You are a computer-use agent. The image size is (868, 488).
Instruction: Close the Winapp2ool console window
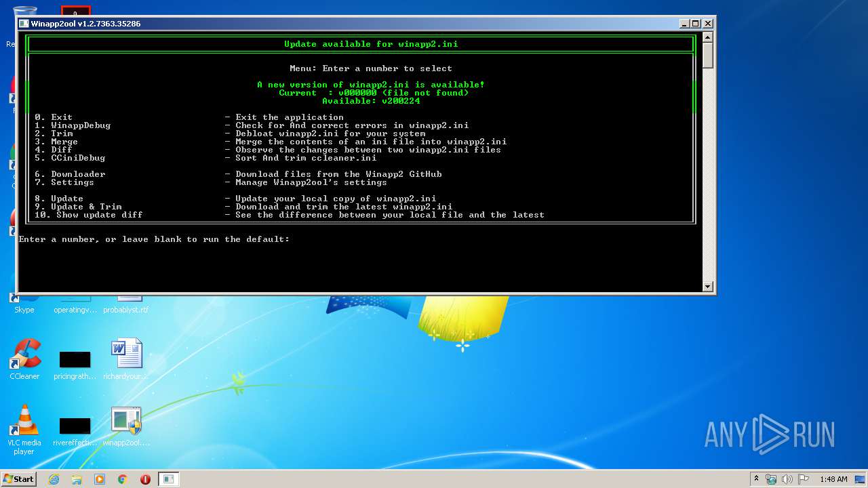(x=708, y=24)
